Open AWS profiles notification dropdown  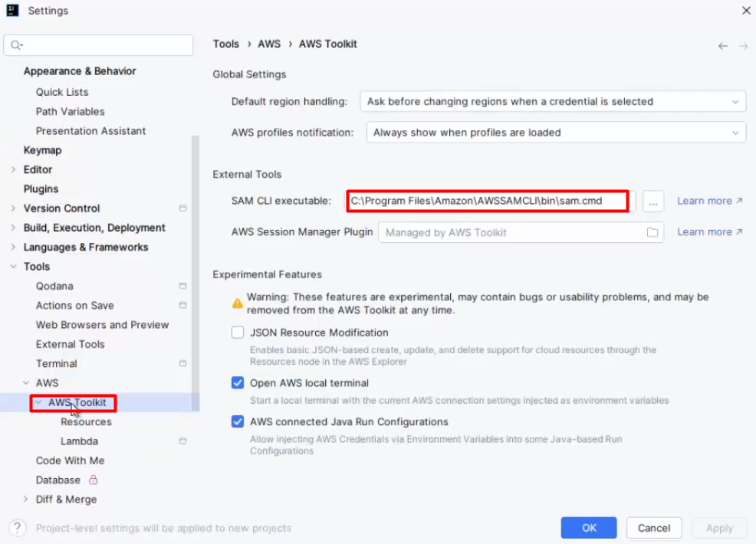click(556, 133)
